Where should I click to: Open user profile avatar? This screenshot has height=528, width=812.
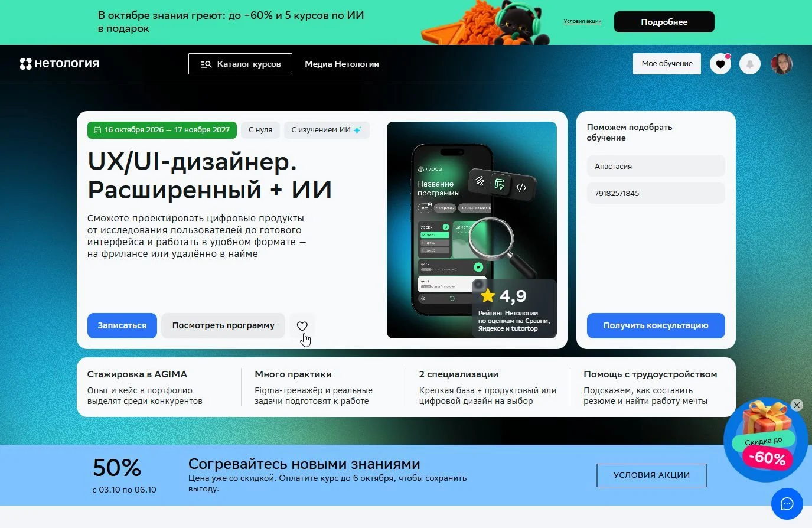click(x=781, y=64)
